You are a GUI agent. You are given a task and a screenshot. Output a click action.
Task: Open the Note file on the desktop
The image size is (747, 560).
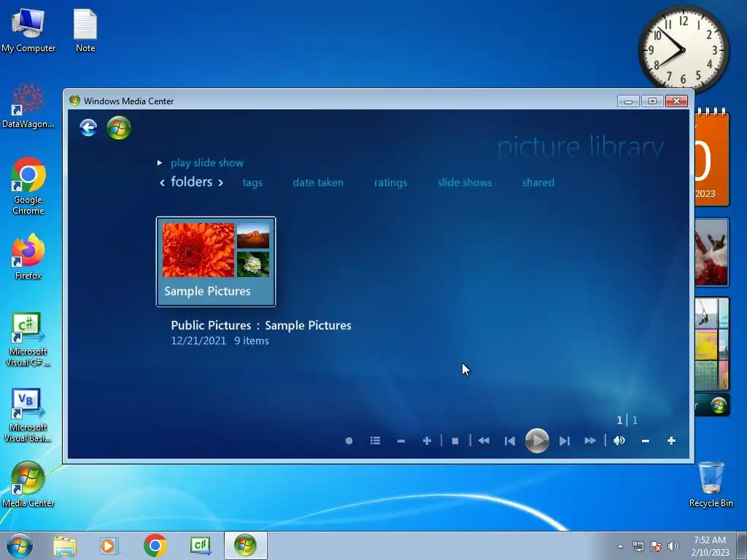85,30
